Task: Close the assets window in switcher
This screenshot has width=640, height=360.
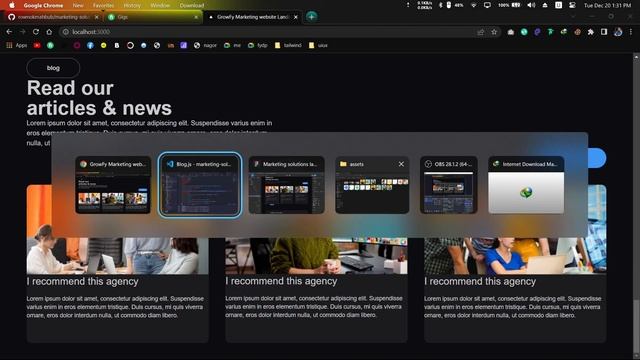Action: [401, 164]
